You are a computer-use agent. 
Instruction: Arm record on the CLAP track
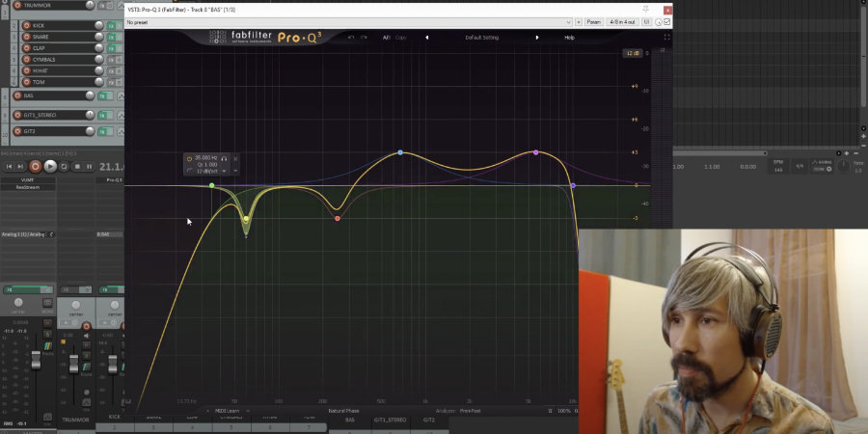pos(26,48)
